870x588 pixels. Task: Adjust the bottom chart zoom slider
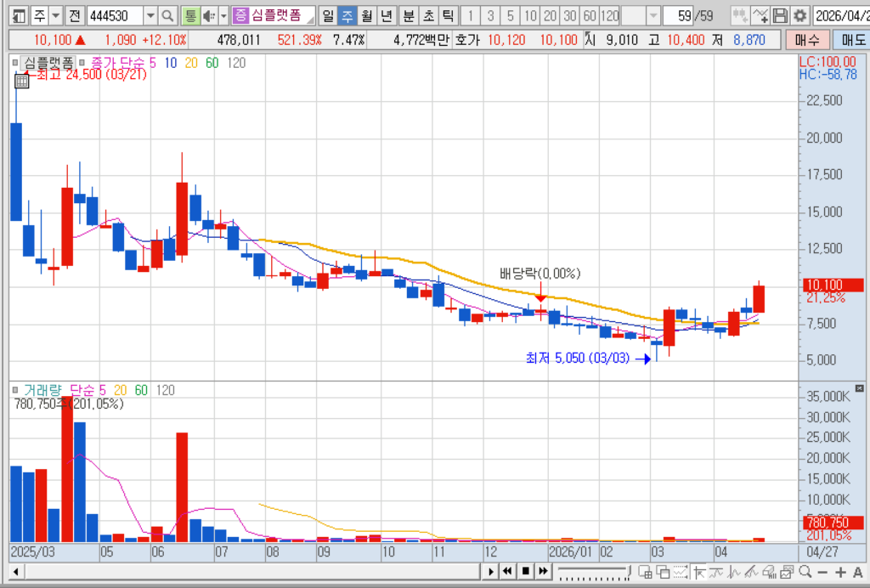[594, 571]
